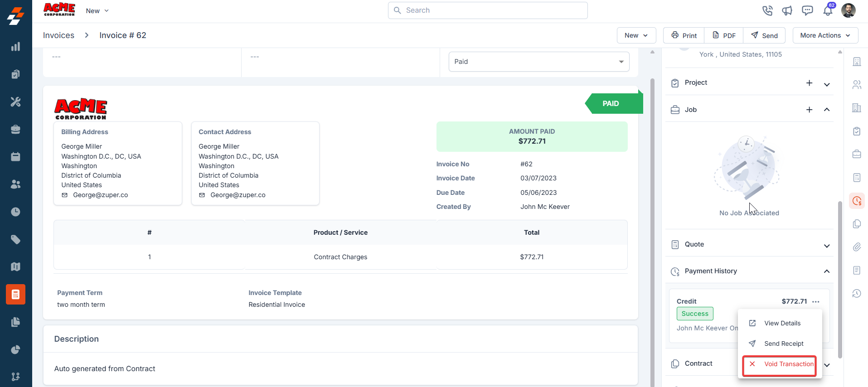Click into the Search input field
Image resolution: width=868 pixels, height=387 pixels.
(x=488, y=10)
